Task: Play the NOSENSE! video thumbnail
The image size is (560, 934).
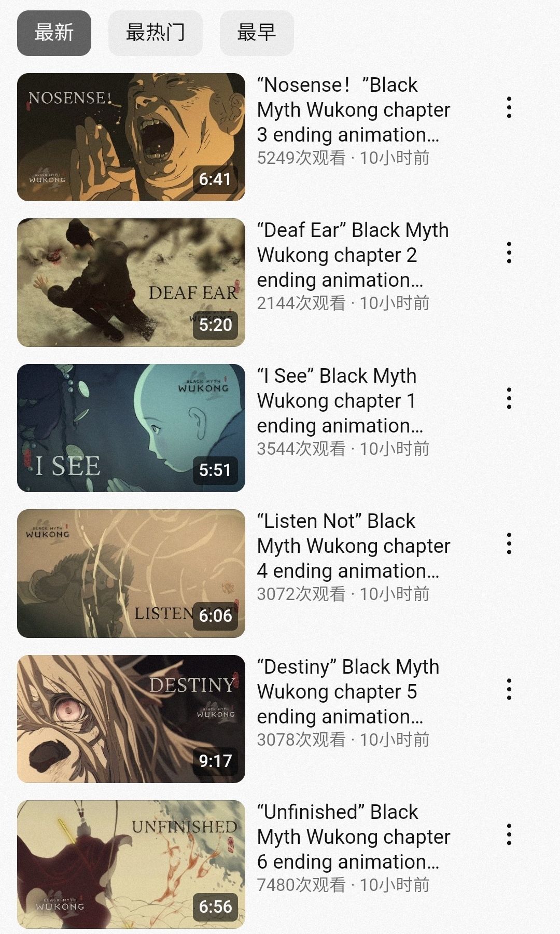Action: tap(131, 137)
